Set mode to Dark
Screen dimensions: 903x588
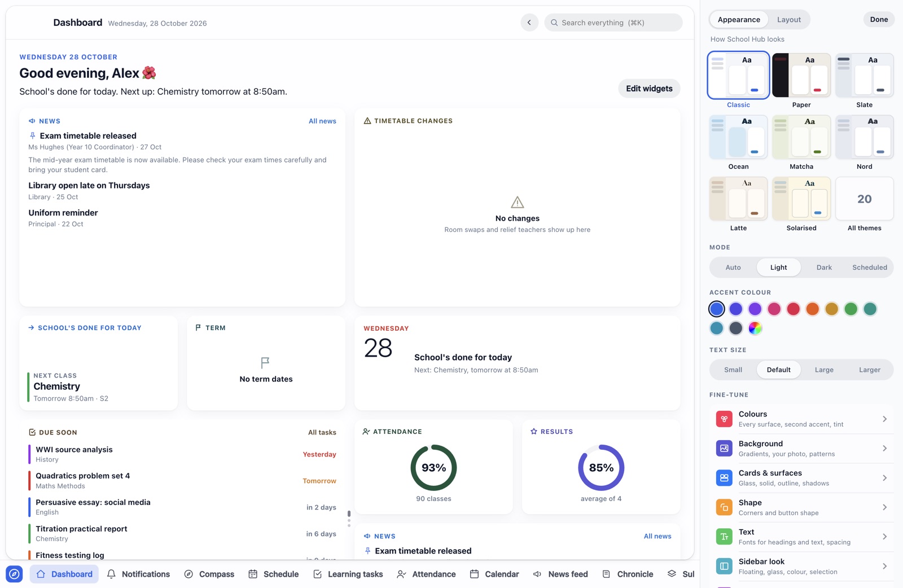pyautogui.click(x=824, y=267)
